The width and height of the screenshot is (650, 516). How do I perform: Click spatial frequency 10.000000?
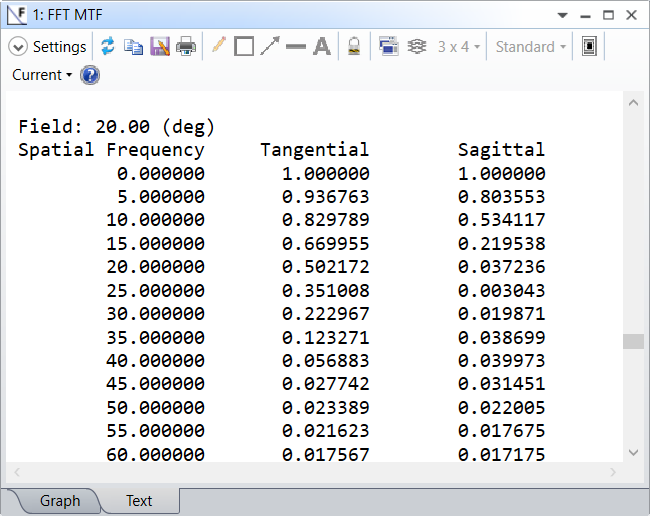point(155,220)
